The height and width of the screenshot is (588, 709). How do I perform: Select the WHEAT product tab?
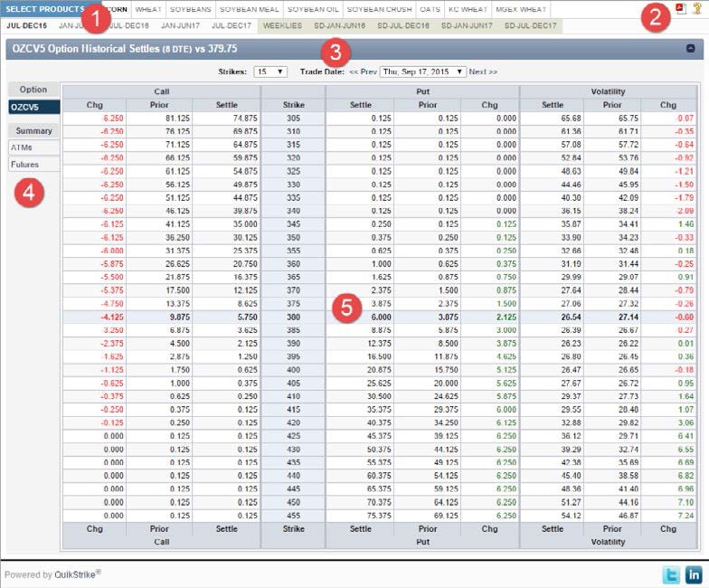[148, 9]
